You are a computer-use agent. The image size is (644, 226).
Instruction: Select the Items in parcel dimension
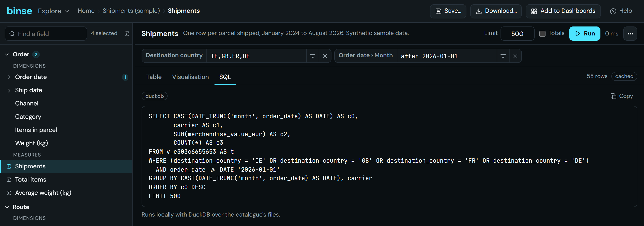66,130
